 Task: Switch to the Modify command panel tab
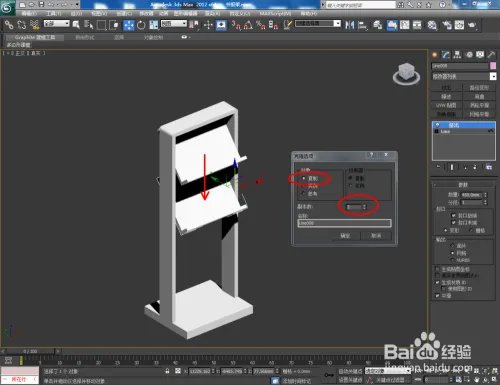(x=446, y=55)
